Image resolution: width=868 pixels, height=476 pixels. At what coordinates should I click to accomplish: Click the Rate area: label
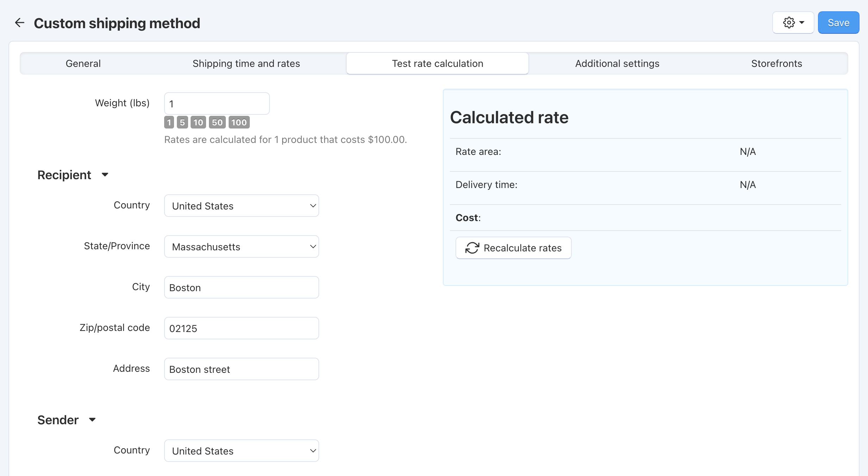(478, 152)
